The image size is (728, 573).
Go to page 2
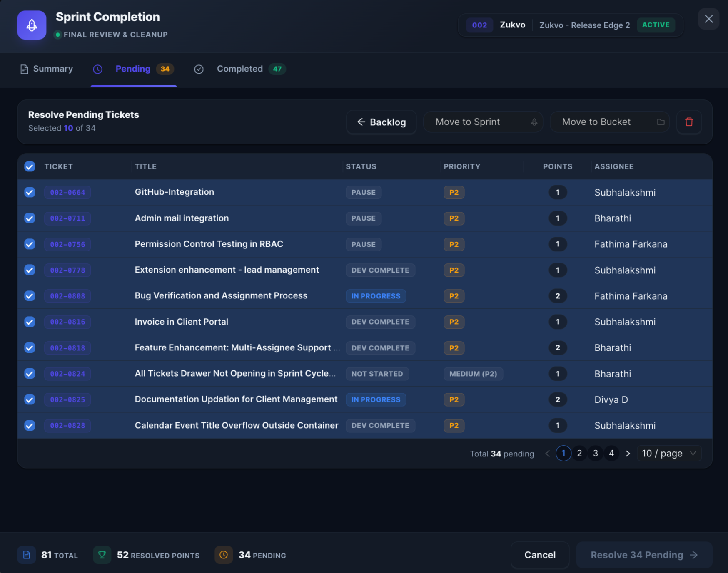point(579,454)
